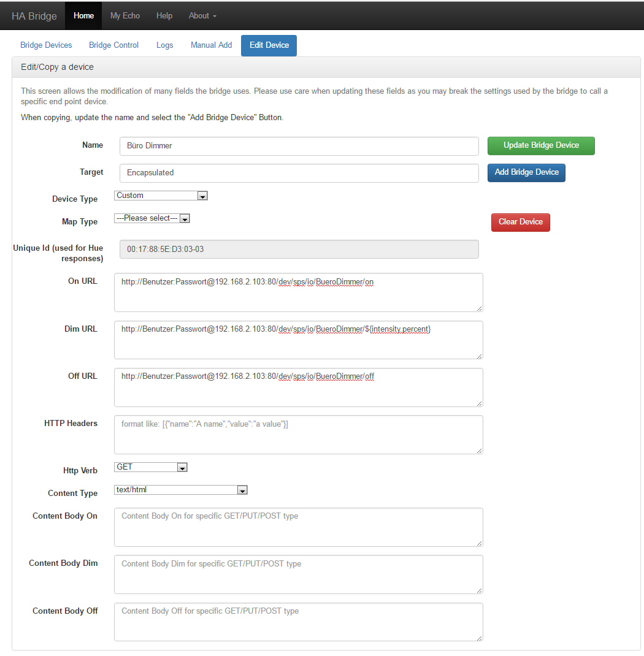
Task: Focus the Target field showing Encapsulated
Action: point(299,173)
